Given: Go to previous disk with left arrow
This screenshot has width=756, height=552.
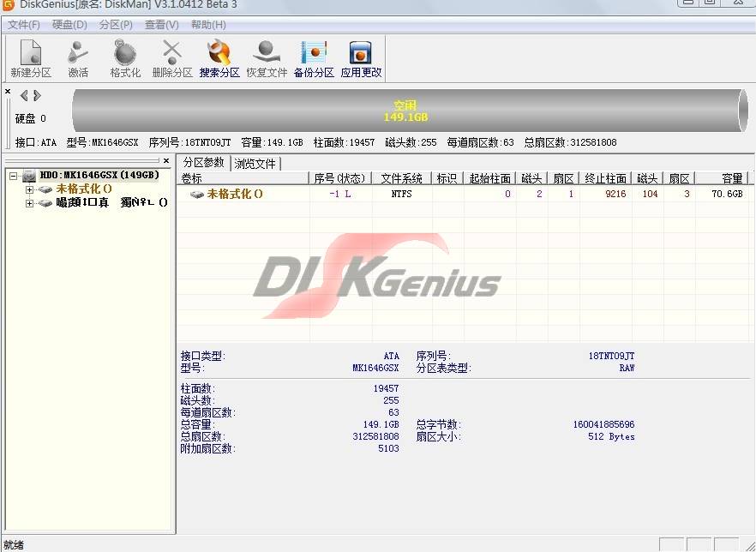Looking at the screenshot, I should point(24,95).
